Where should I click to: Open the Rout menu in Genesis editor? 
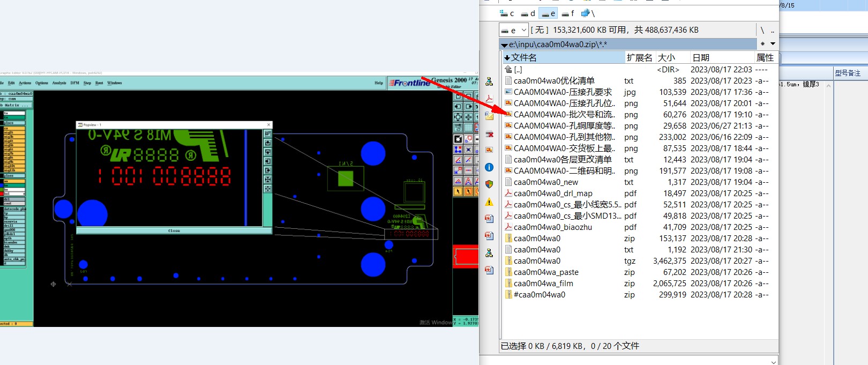99,83
